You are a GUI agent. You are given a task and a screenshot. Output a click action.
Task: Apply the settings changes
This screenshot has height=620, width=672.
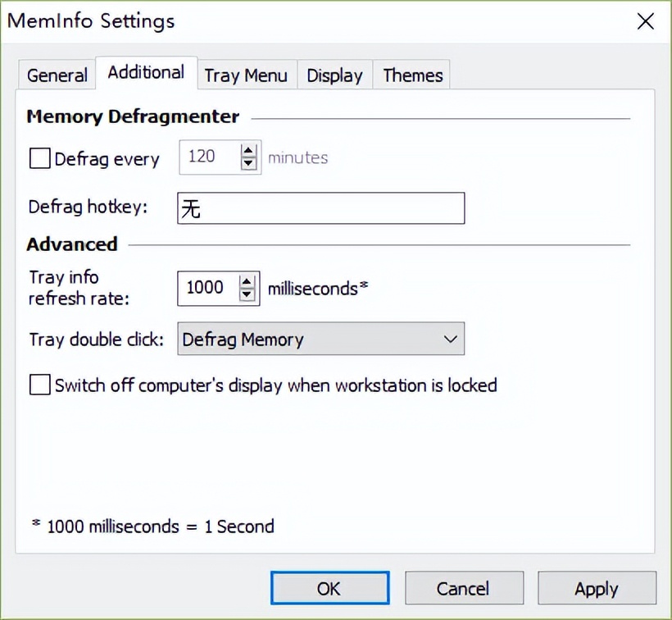(x=596, y=588)
